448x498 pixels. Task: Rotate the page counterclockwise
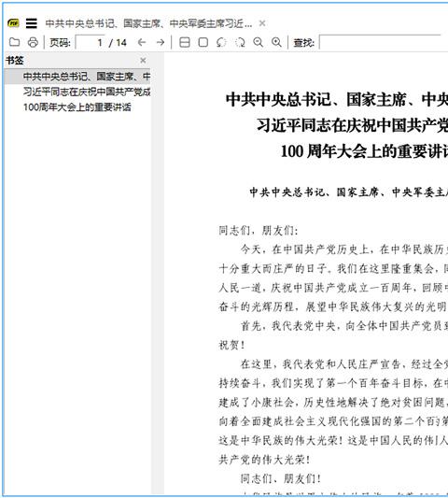click(x=221, y=42)
